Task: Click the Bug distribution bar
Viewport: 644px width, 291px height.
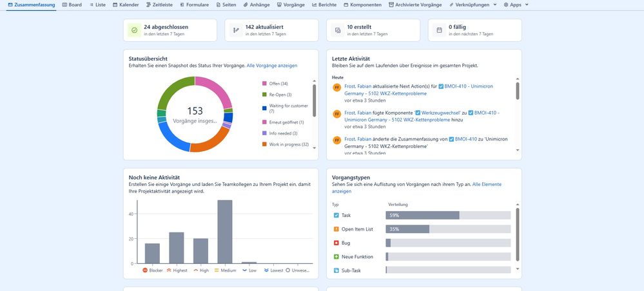Action: (448, 243)
